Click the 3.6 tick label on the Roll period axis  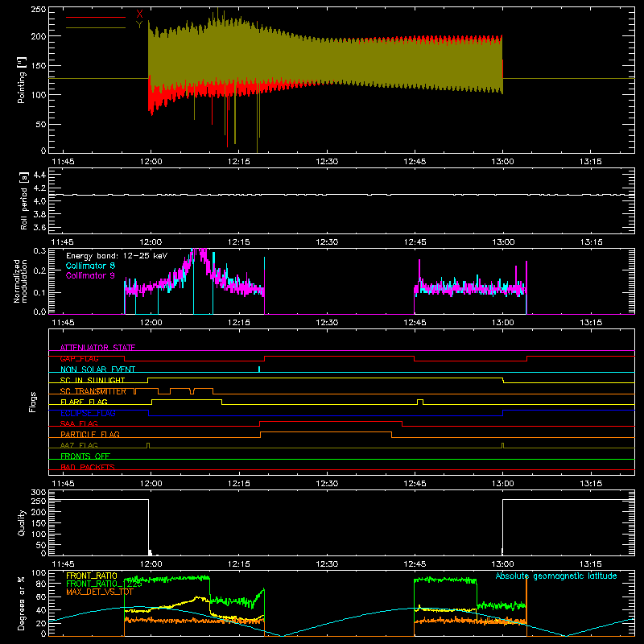click(x=39, y=227)
